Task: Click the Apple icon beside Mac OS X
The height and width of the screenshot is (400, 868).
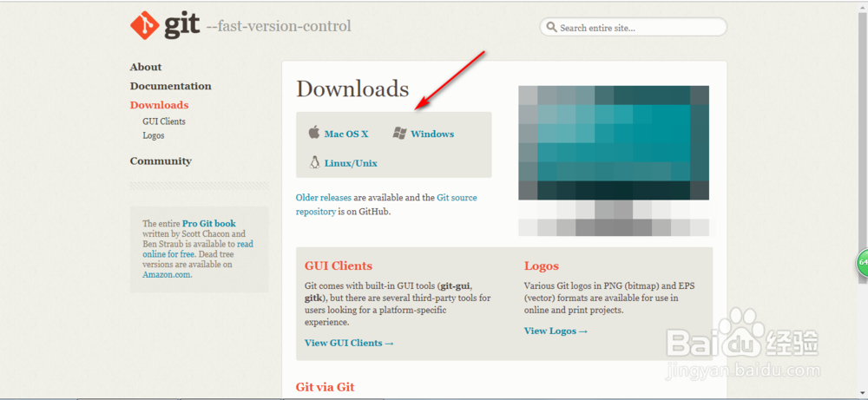Action: pos(314,133)
